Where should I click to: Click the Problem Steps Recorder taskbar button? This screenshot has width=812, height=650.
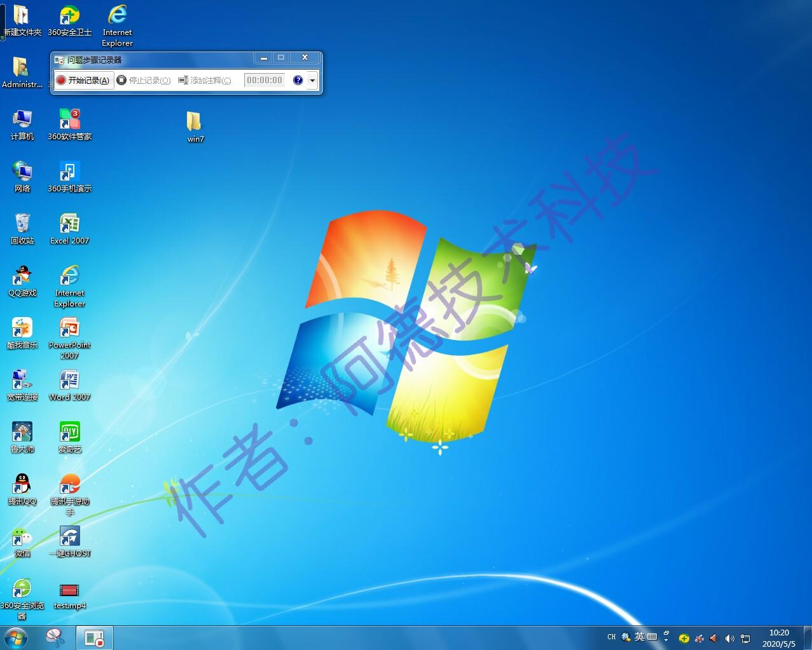click(x=95, y=637)
